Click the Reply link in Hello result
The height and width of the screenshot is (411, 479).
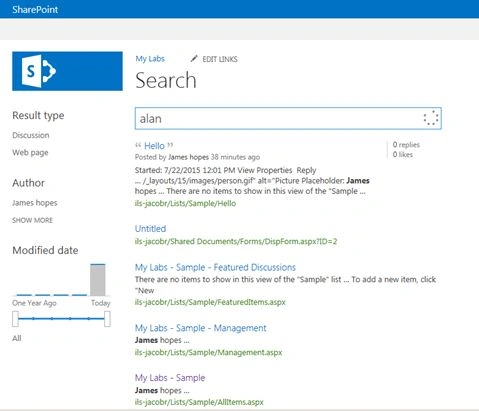[306, 170]
